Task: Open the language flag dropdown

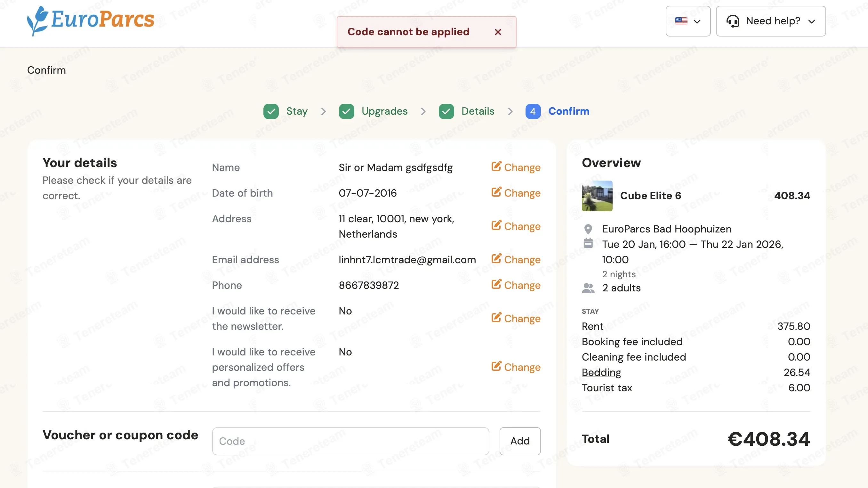Action: pos(688,21)
